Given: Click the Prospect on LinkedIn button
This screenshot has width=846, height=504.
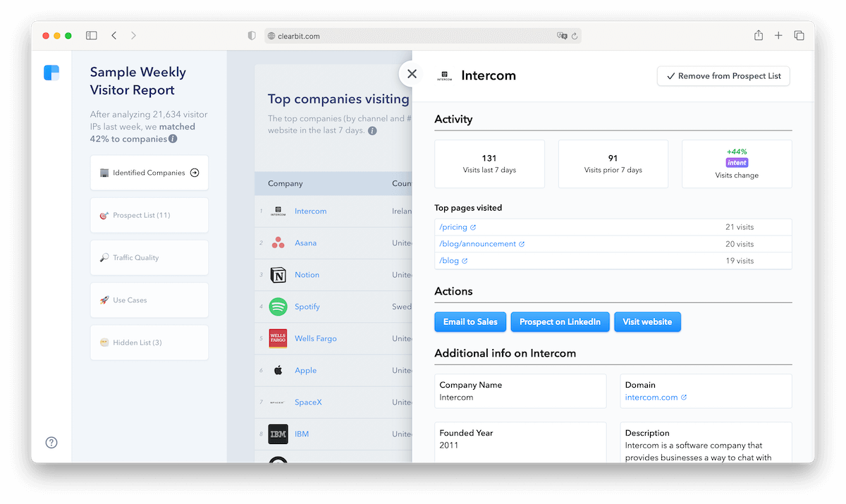Looking at the screenshot, I should [560, 322].
